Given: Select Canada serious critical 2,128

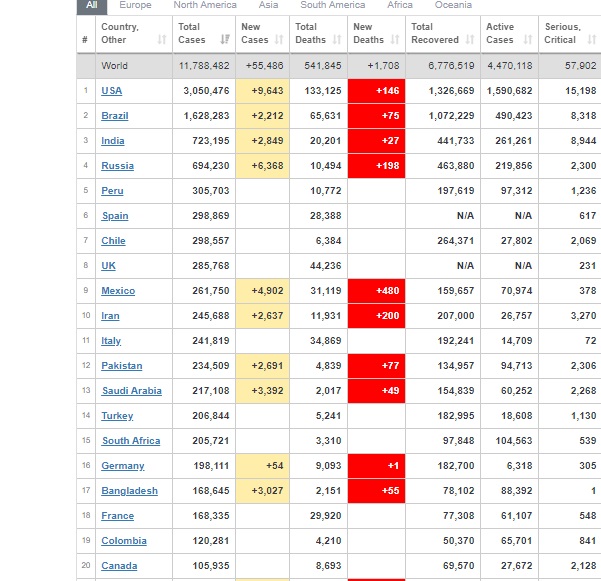Looking at the screenshot, I should [x=583, y=566].
